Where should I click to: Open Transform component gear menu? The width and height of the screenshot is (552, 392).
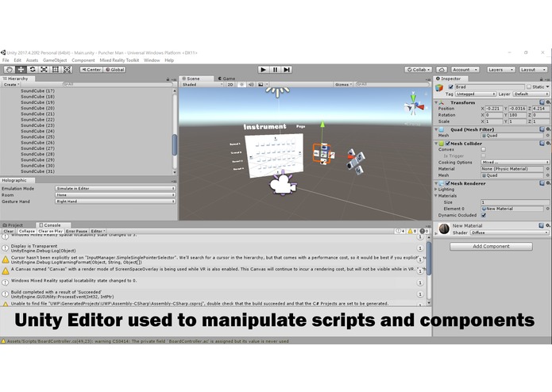point(548,102)
